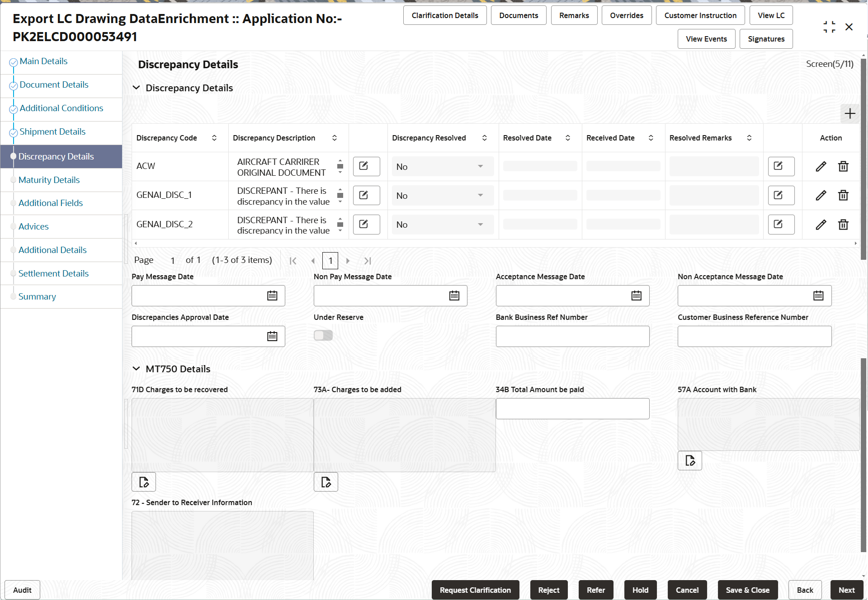The width and height of the screenshot is (868, 600).
Task: Go to Maturity Details step
Action: [x=49, y=180]
